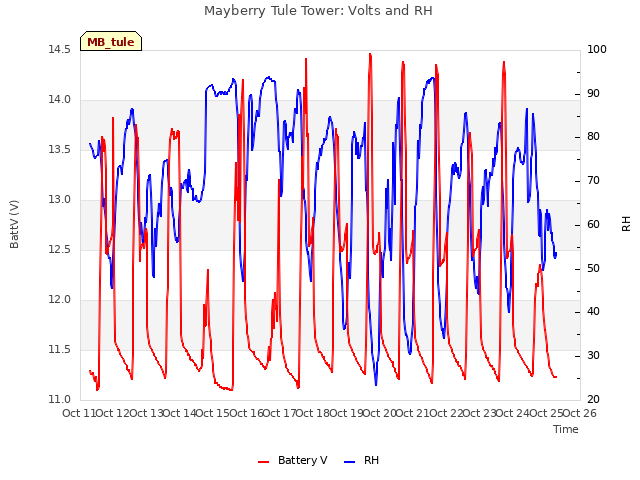The image size is (640, 480).
Task: Click the 20 right axis tick label
Action: pyautogui.click(x=593, y=400)
